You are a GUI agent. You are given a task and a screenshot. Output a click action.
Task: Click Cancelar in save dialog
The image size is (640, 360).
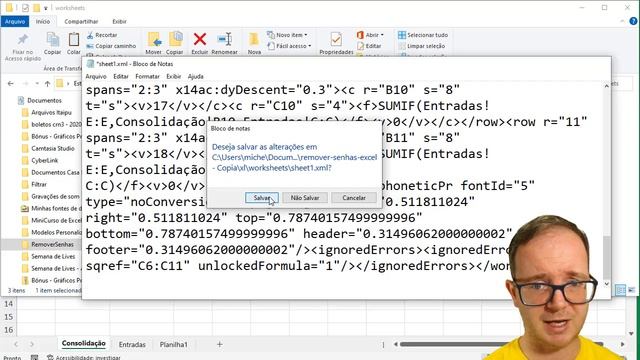[x=354, y=198]
